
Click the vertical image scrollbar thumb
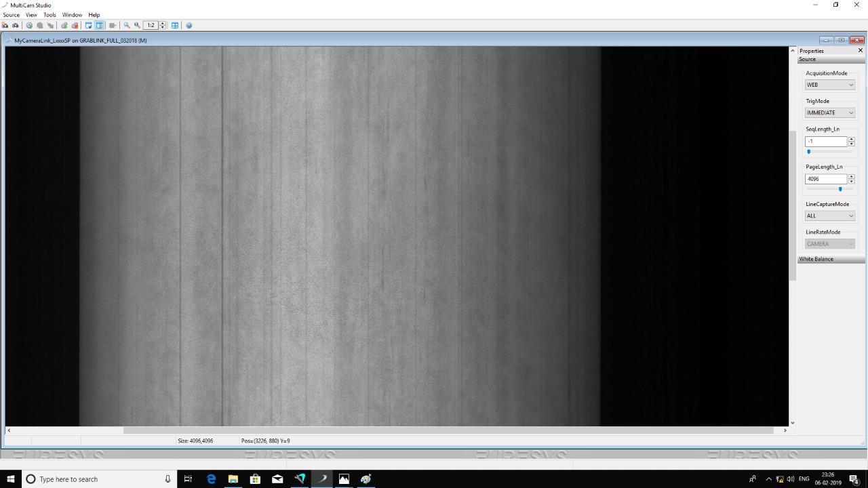tap(792, 205)
